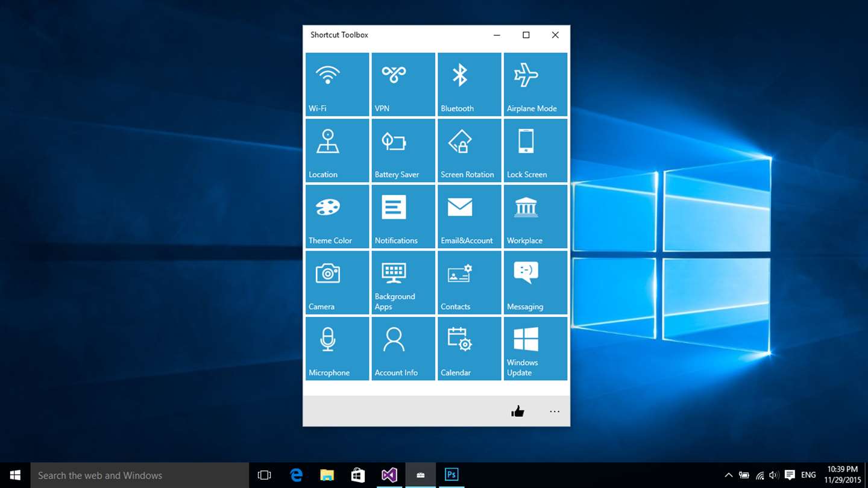The width and height of the screenshot is (868, 488).
Task: Open the Messaging tile
Action: click(535, 283)
